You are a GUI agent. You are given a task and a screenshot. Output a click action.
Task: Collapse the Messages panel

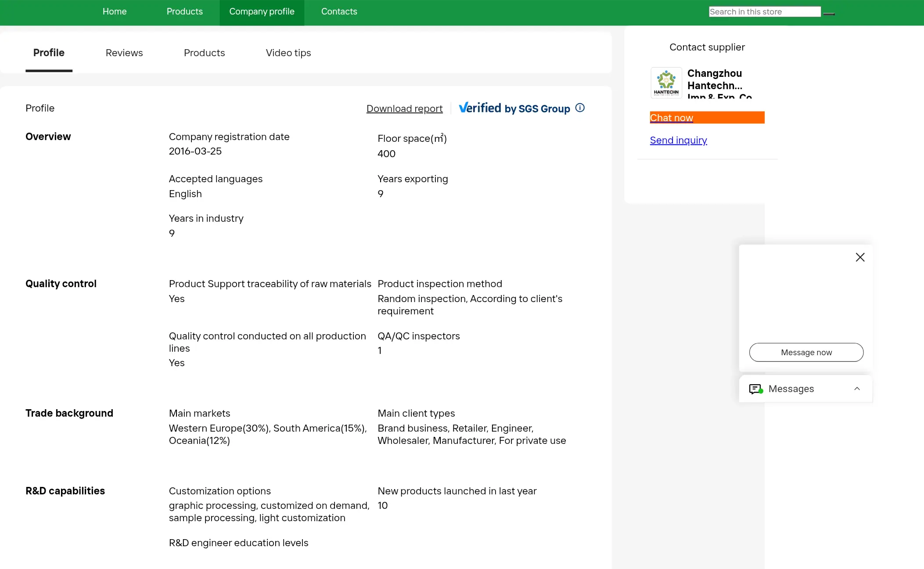click(x=856, y=389)
